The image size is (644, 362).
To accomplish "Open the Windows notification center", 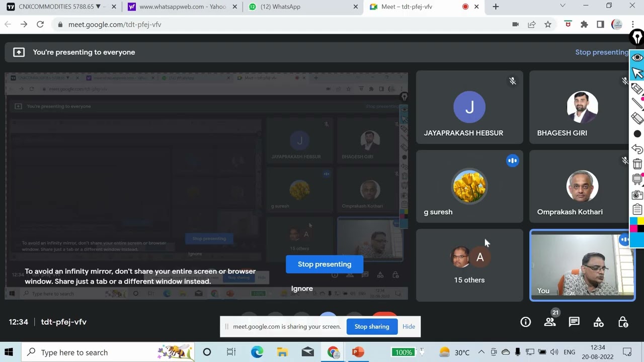I will pos(627,352).
